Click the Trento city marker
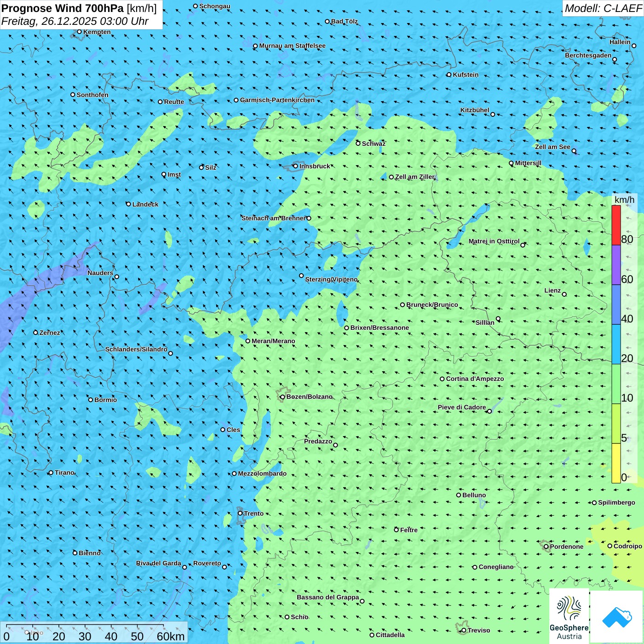644x644 pixels. tap(240, 513)
